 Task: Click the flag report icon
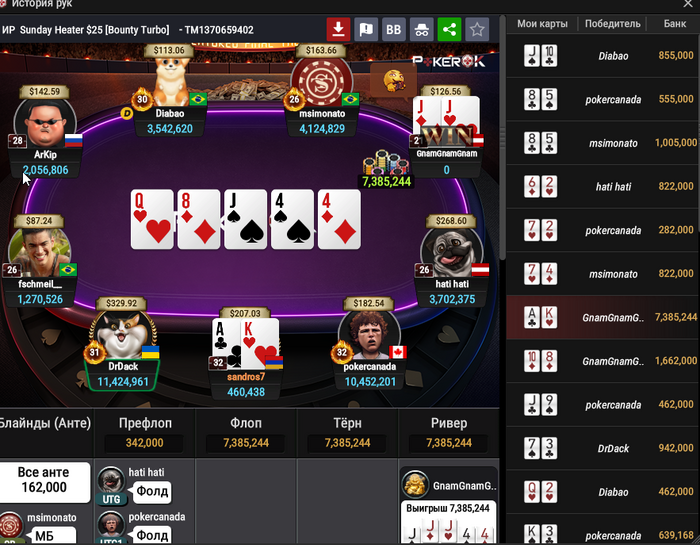[366, 30]
